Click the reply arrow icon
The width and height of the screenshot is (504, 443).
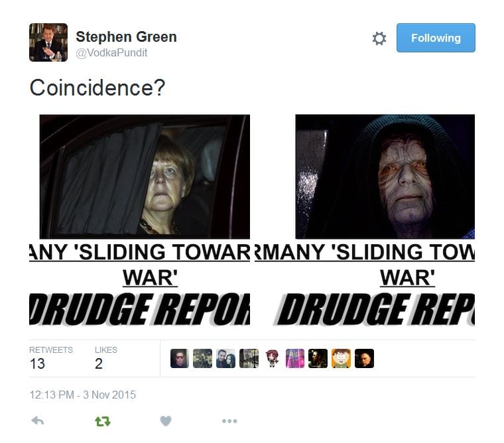tap(38, 420)
